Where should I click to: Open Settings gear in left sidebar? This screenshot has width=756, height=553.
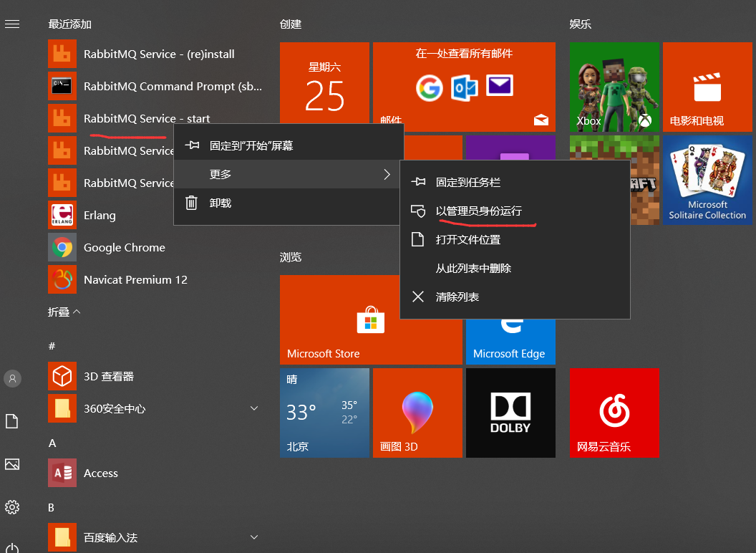pos(12,507)
